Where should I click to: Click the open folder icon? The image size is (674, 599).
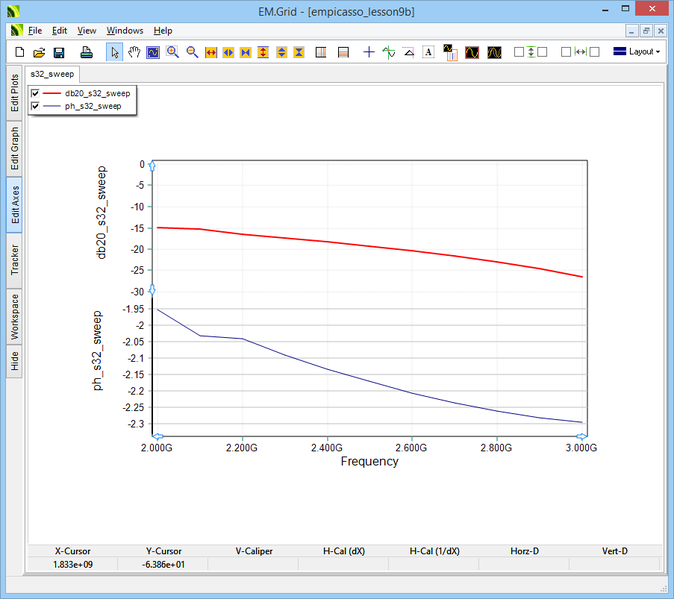39,51
